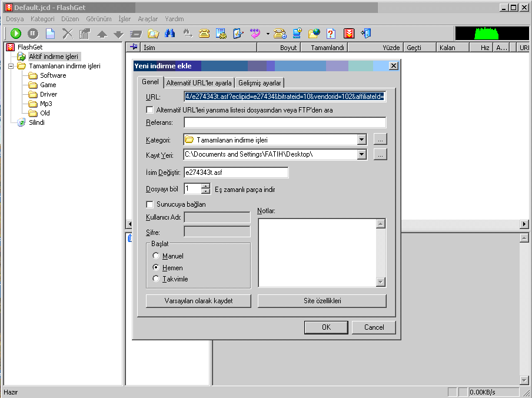Screen dimensions: 532x398
Task: Collapse the Tamamlanan indirme işleri tree node
Action: (11, 66)
